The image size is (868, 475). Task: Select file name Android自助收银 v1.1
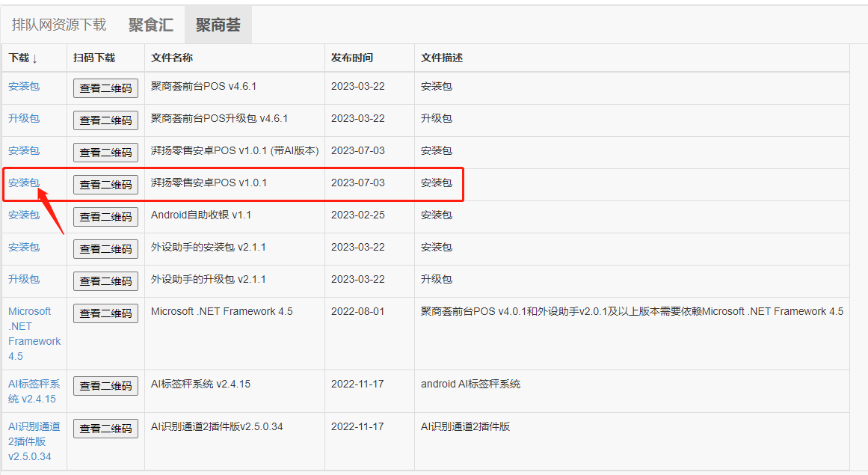201,215
